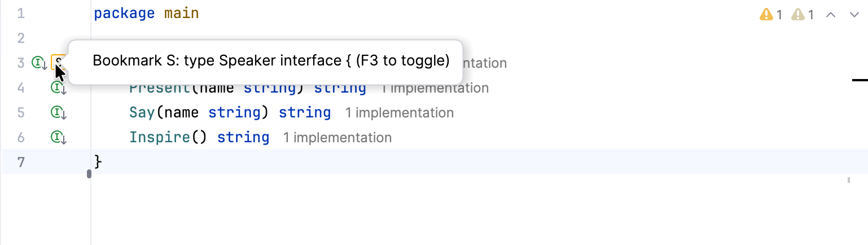Open the "1 implementation" hint after Say
Viewport: 868px width, 245px height.
point(400,113)
